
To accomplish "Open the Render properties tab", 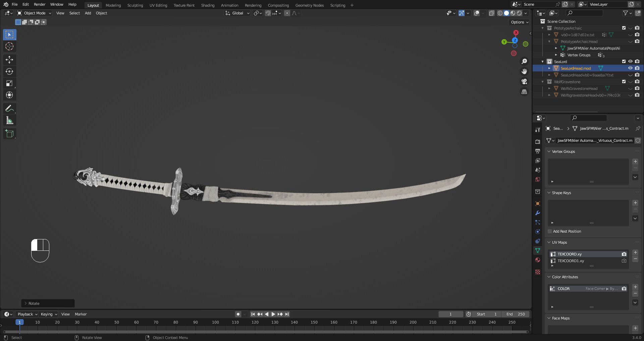I will [538, 141].
